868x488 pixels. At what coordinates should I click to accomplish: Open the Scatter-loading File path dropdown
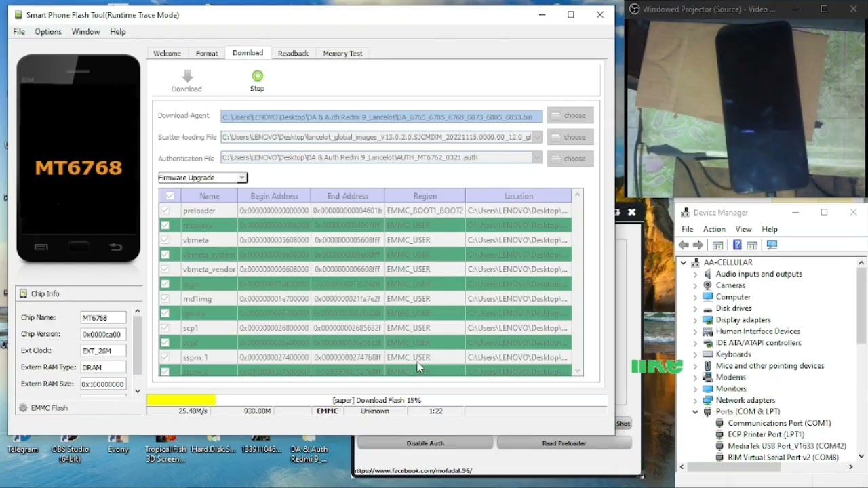[537, 137]
